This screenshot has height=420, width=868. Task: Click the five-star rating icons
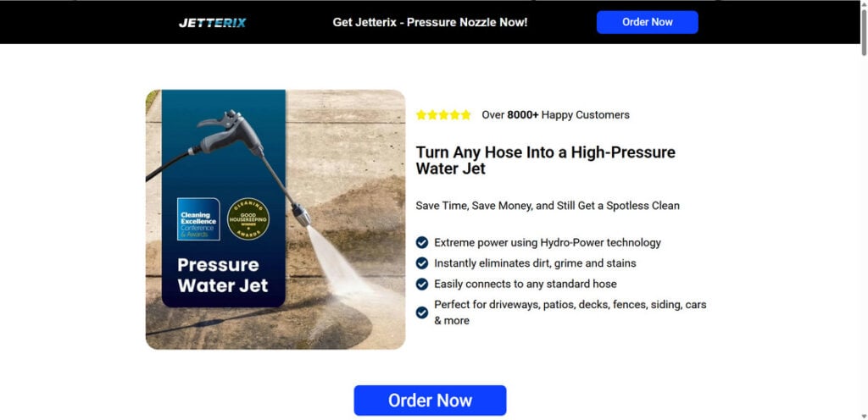click(443, 115)
